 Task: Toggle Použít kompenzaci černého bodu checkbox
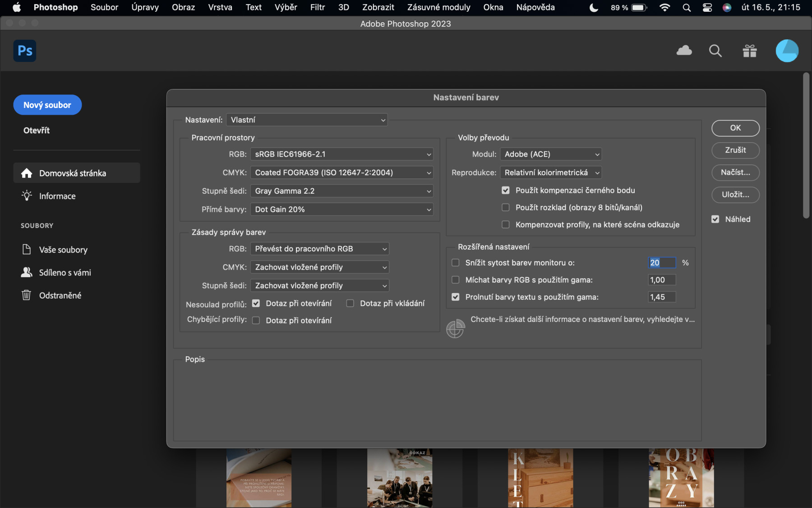point(506,190)
